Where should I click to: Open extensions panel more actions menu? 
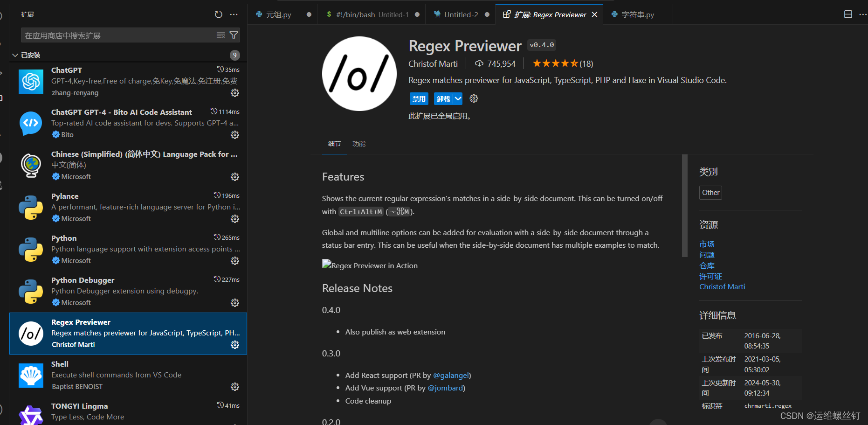pos(234,14)
